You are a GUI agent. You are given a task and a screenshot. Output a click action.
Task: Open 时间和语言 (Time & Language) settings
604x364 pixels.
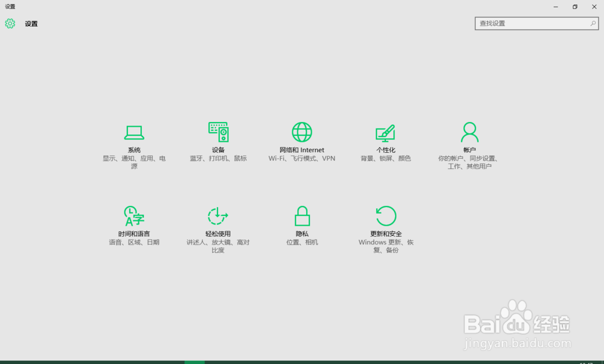(133, 217)
